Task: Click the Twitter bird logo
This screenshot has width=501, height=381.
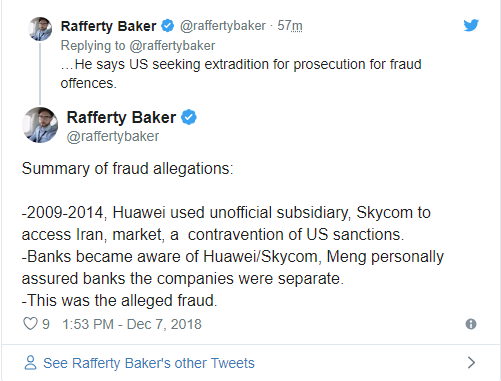Action: pyautogui.click(x=471, y=25)
